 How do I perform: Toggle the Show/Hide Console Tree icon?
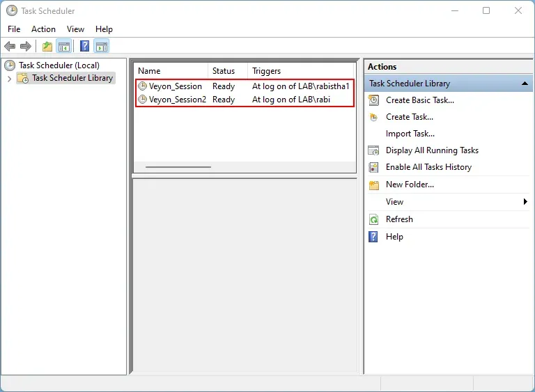pyautogui.click(x=64, y=47)
